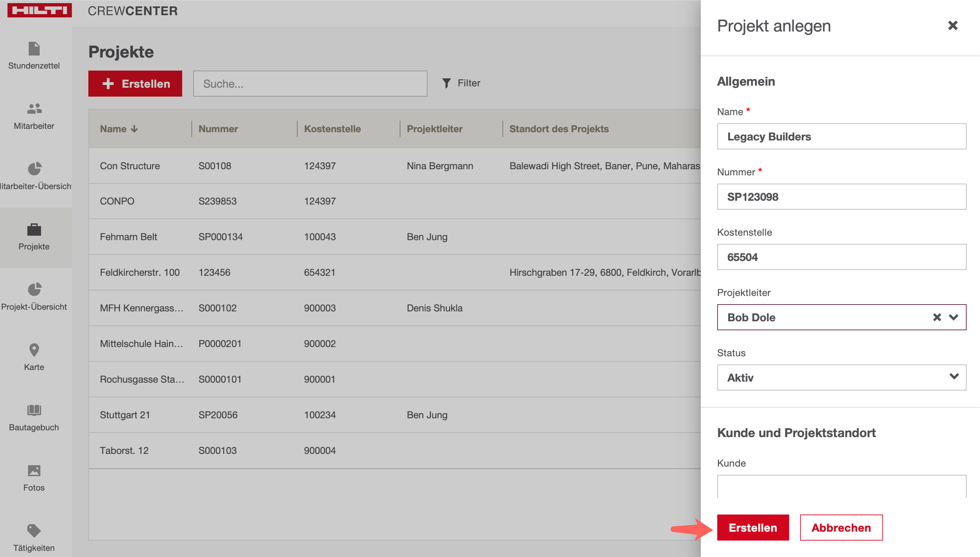The image size is (980, 557).
Task: Open the Tätigkeiten tag icon
Action: click(x=34, y=531)
